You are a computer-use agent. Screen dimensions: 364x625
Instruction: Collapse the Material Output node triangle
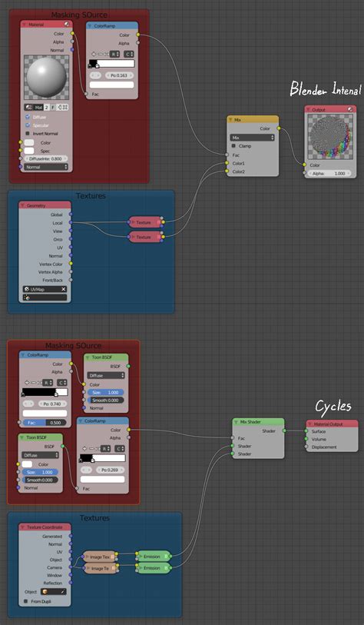(x=310, y=424)
